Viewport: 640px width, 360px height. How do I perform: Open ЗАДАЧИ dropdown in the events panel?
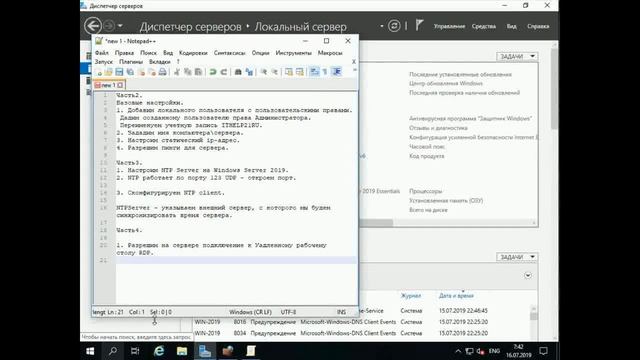click(x=517, y=257)
